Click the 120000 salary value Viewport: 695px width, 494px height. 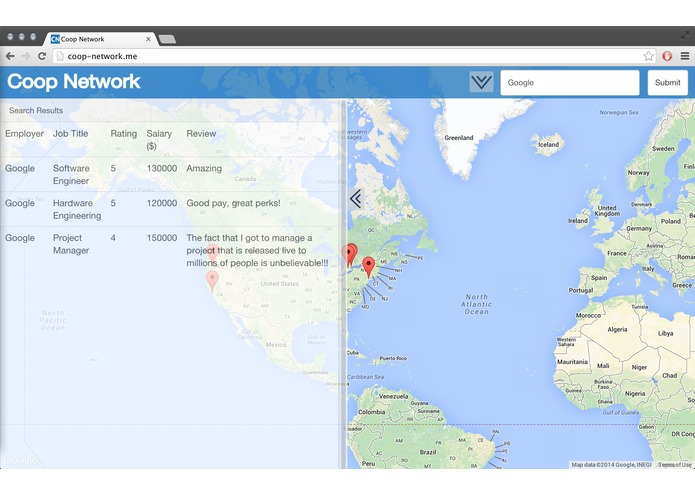pyautogui.click(x=162, y=203)
